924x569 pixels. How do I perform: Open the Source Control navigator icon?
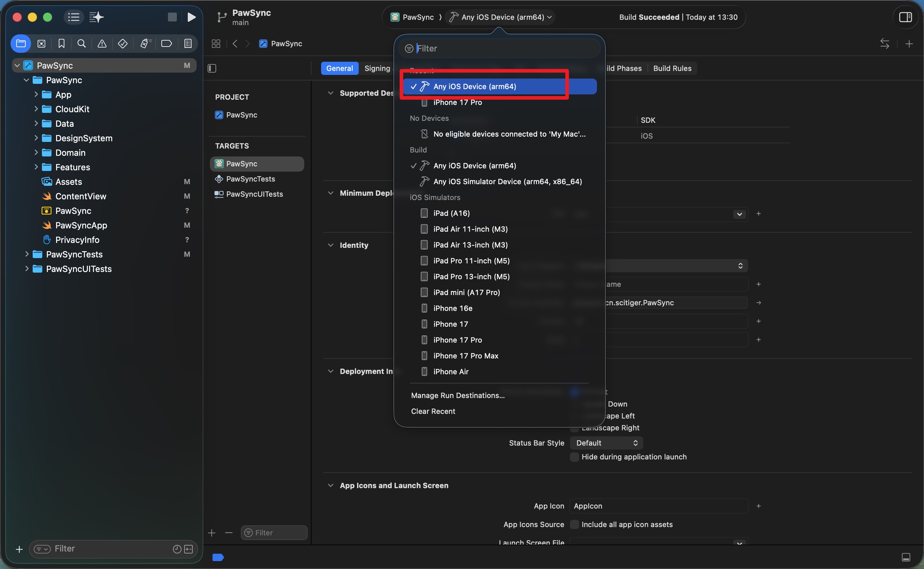(41, 44)
